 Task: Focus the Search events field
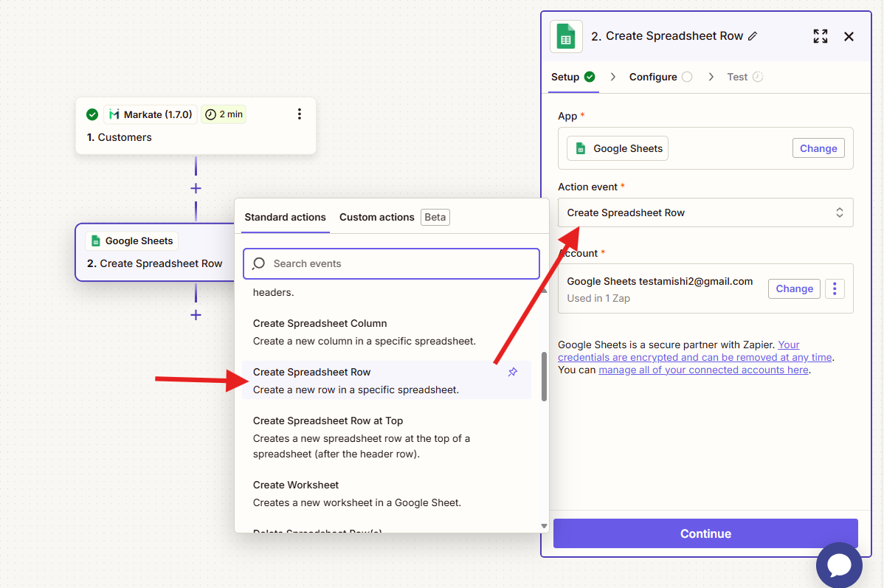[391, 263]
